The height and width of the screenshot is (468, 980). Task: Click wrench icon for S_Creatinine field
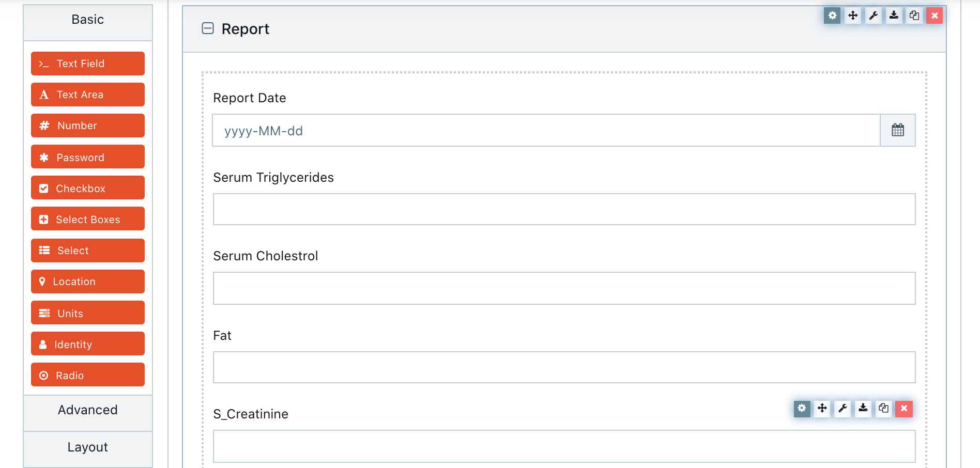(843, 409)
